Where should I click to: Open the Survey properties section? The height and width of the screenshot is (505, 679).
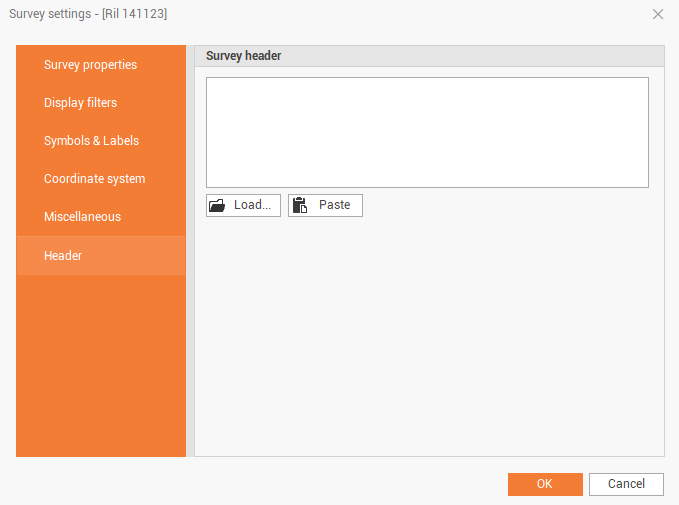[x=90, y=65]
